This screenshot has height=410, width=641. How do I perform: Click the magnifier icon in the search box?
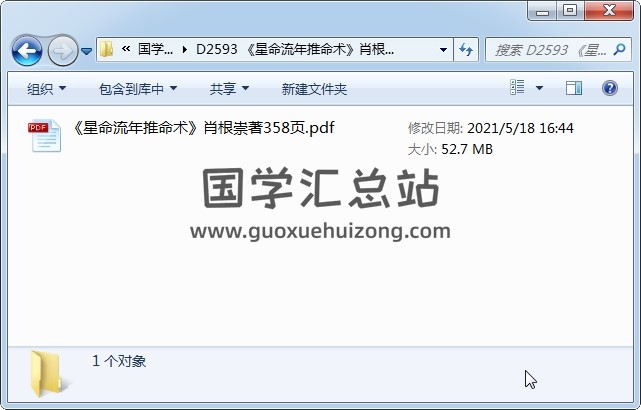pos(619,50)
